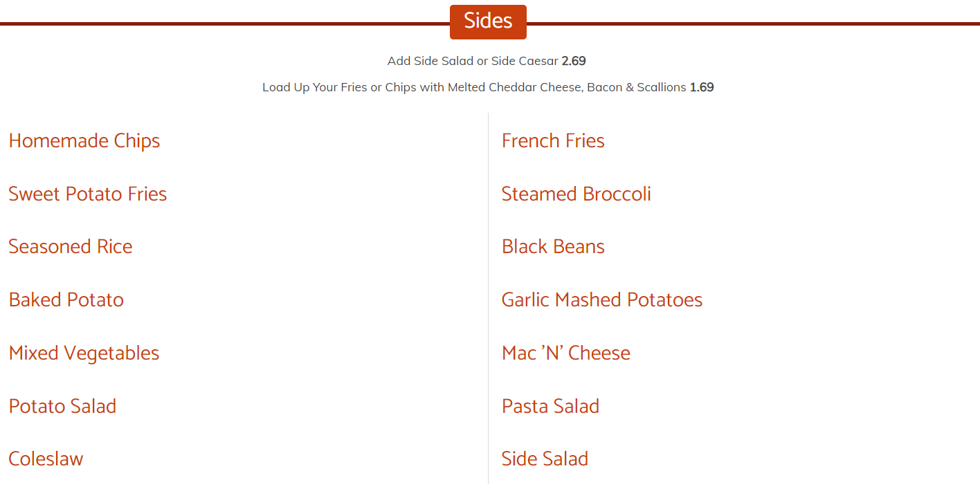The width and height of the screenshot is (980, 491).
Task: Select Black Beans from the sides
Action: (x=553, y=247)
